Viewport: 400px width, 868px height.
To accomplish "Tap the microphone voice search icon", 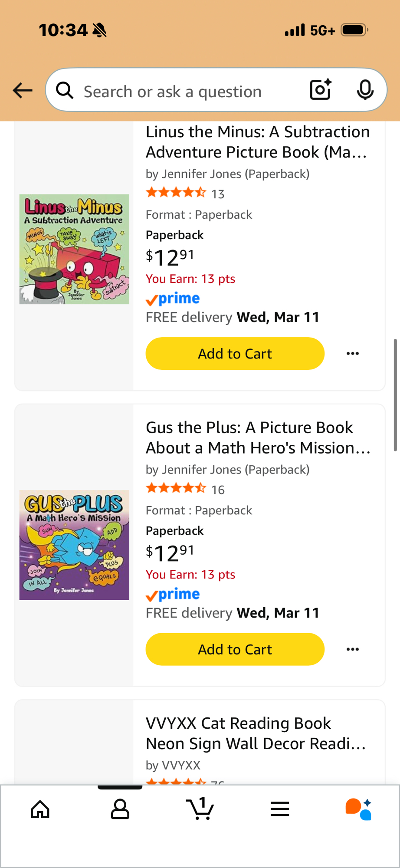I will tap(365, 90).
